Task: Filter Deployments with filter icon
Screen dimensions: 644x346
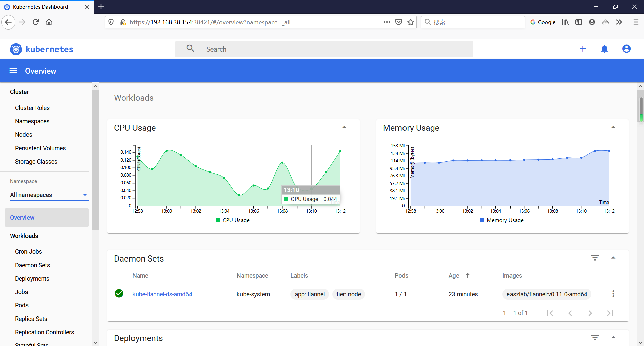Action: click(x=595, y=337)
